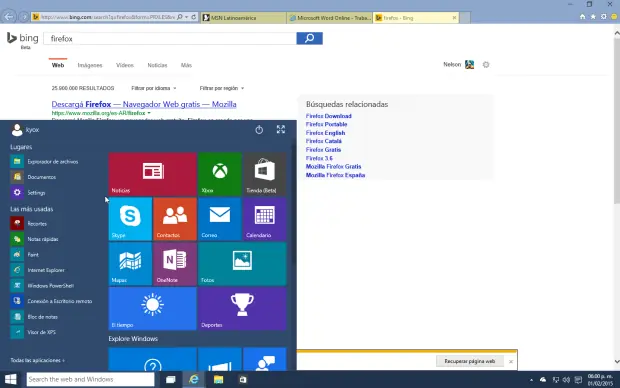The width and height of the screenshot is (620, 388).
Task: Show hidden system tray icons
Action: tap(531, 380)
